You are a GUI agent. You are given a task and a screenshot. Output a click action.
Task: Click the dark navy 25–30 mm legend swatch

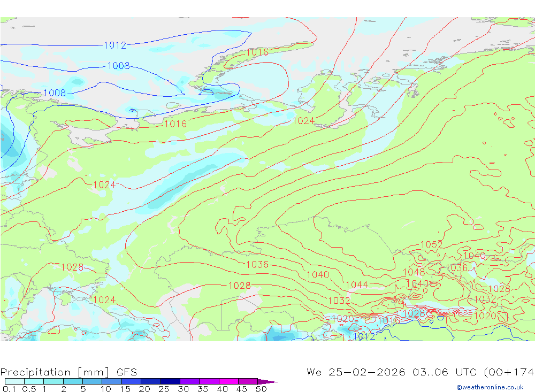click(x=170, y=381)
